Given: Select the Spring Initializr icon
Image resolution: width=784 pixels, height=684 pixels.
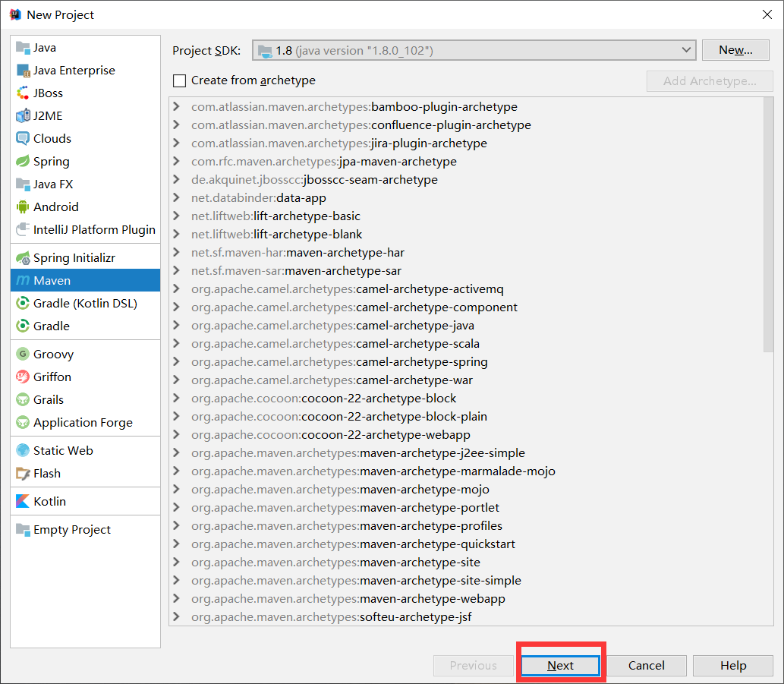Looking at the screenshot, I should click(23, 257).
